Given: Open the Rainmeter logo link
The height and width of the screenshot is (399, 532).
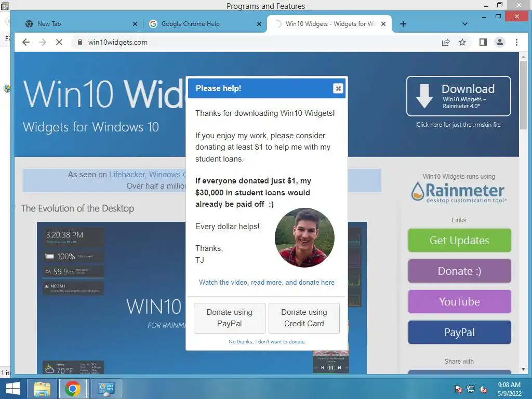Looking at the screenshot, I should point(459,192).
